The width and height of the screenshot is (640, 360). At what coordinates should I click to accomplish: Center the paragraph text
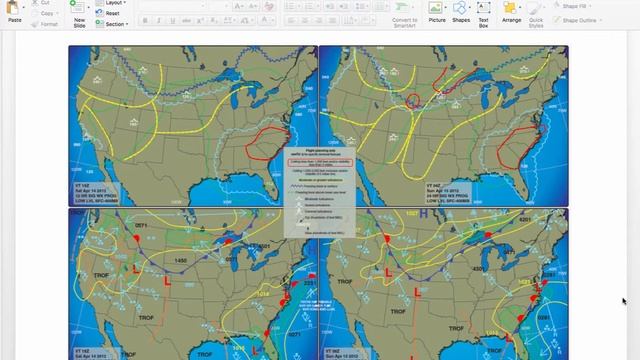tap(305, 20)
